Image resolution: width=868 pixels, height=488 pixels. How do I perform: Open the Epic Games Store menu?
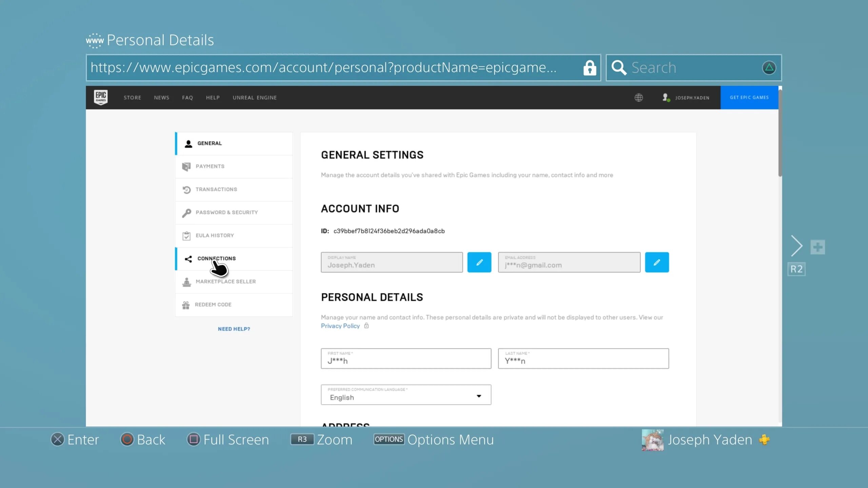(132, 97)
